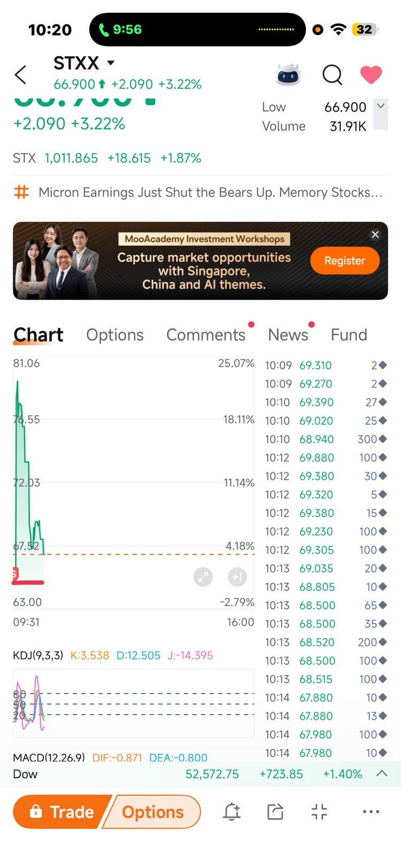Open the STXX ticker dropdown arrow
This screenshot has height=868, width=401.
(x=111, y=63)
